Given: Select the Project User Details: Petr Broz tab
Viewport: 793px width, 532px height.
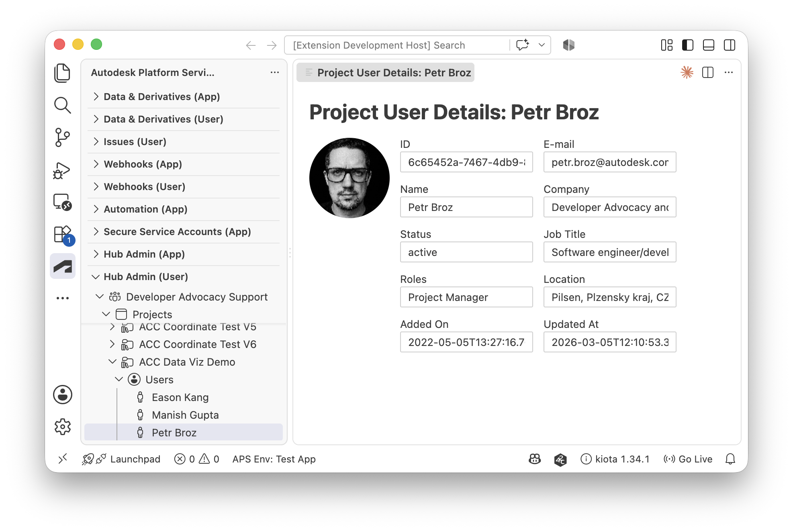Looking at the screenshot, I should pos(385,72).
